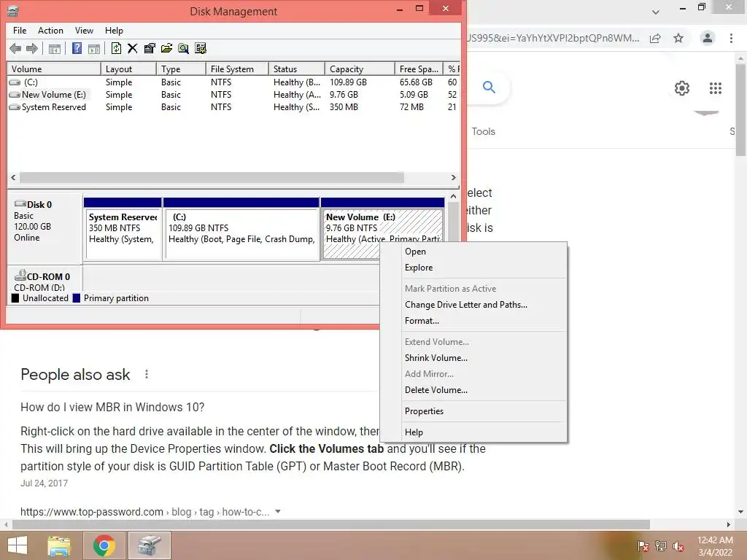This screenshot has height=560, width=747.
Task: Click the Open folder toolbar icon
Action: point(166,48)
